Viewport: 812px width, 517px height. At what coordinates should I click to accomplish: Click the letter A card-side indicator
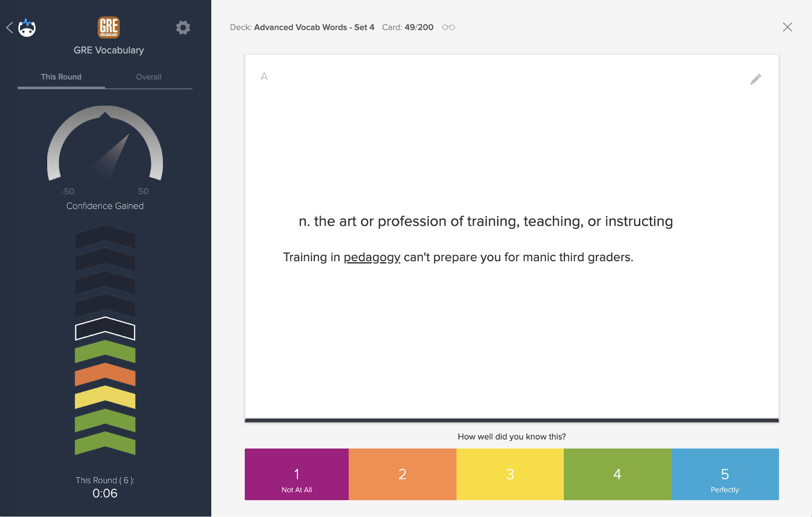point(264,76)
